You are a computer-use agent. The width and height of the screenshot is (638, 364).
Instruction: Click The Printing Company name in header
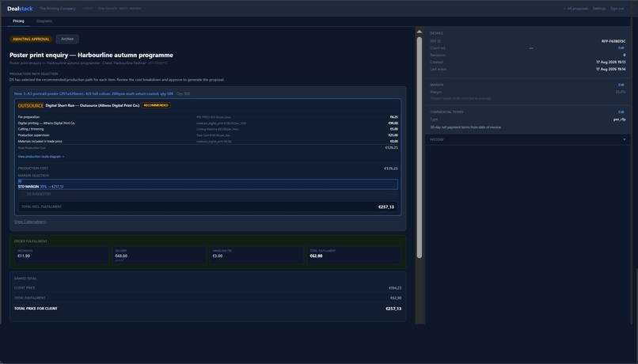pyautogui.click(x=57, y=9)
